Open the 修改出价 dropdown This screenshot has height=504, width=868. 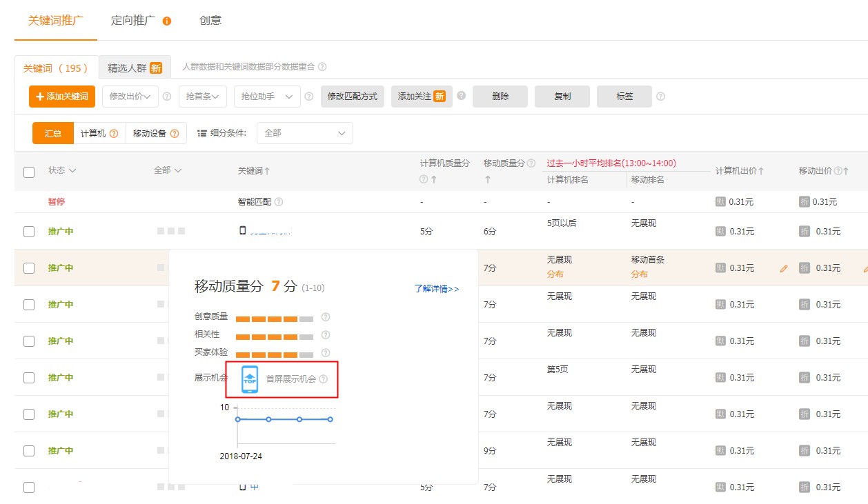click(x=130, y=97)
